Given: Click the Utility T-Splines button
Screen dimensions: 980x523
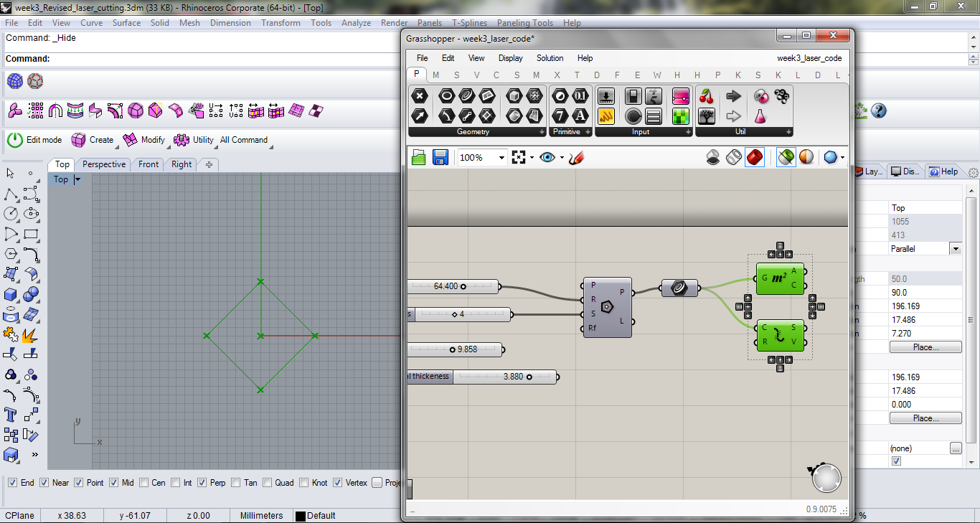Looking at the screenshot, I should coord(194,140).
